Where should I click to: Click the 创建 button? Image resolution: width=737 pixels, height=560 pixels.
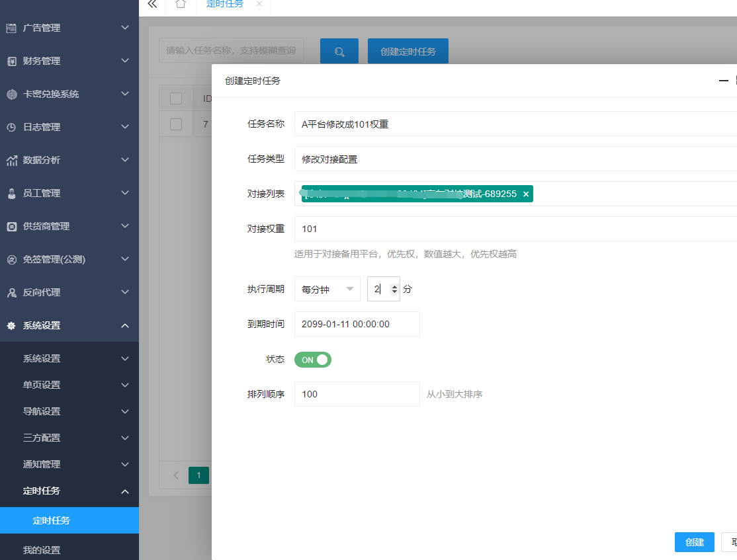coord(694,542)
